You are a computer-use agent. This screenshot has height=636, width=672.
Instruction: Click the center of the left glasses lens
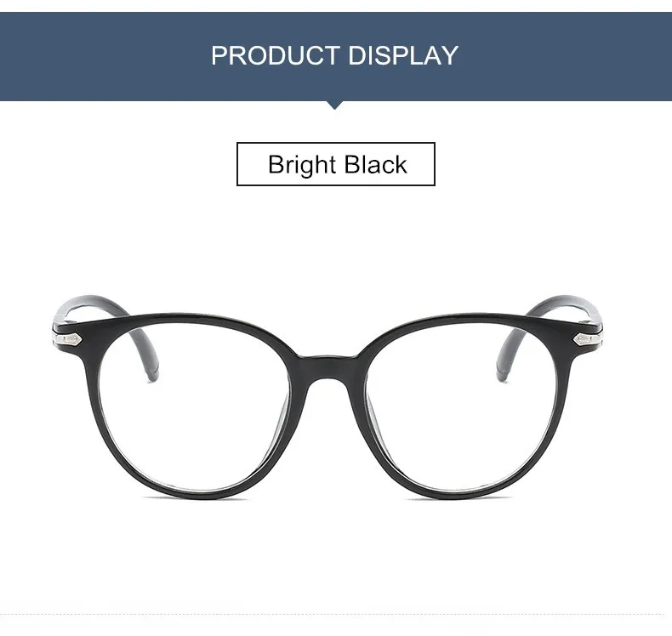coord(194,407)
